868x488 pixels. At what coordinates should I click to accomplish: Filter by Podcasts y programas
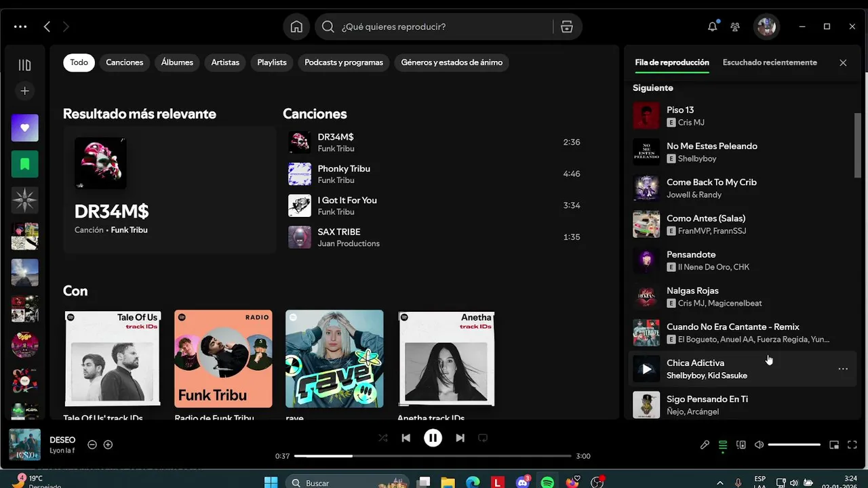[344, 62]
